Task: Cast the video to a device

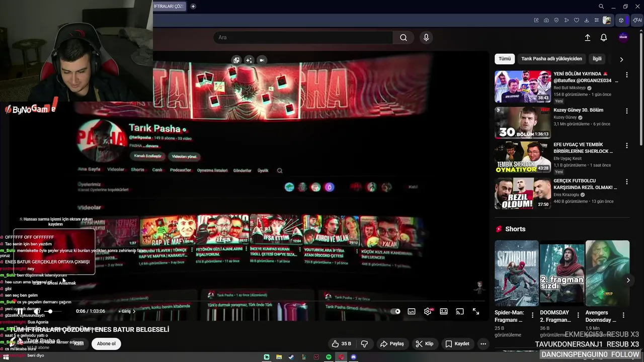Action: click(x=460, y=312)
